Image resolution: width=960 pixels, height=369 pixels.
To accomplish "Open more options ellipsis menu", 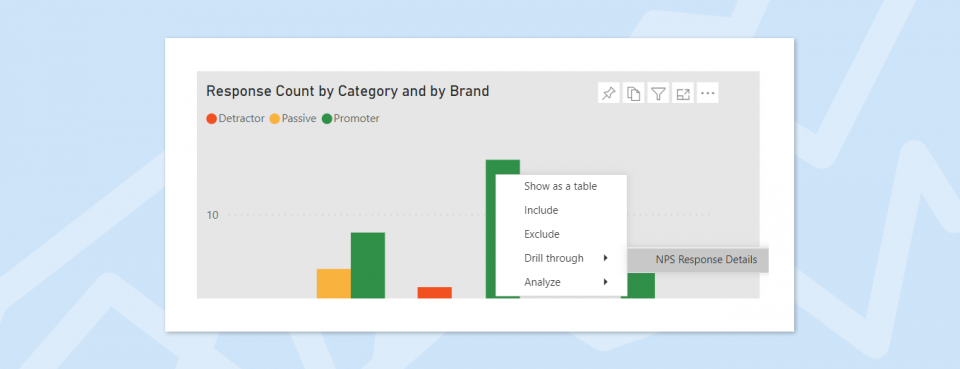I will (x=708, y=93).
